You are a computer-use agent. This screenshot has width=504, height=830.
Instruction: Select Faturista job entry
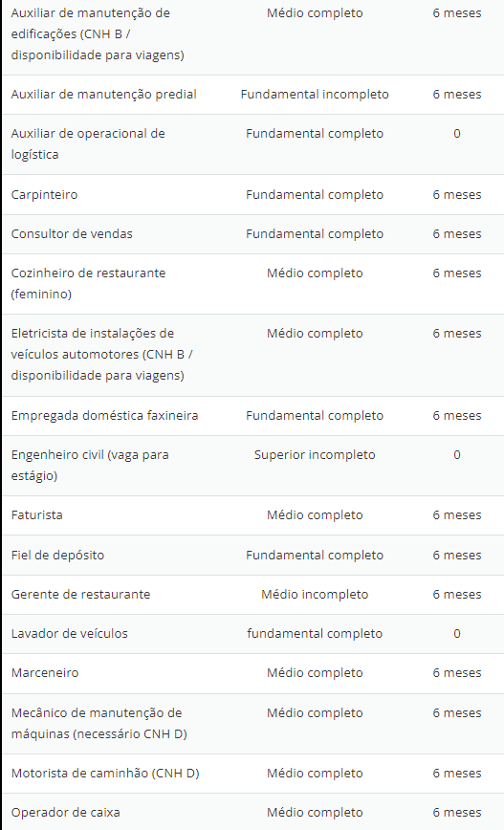[253, 515]
